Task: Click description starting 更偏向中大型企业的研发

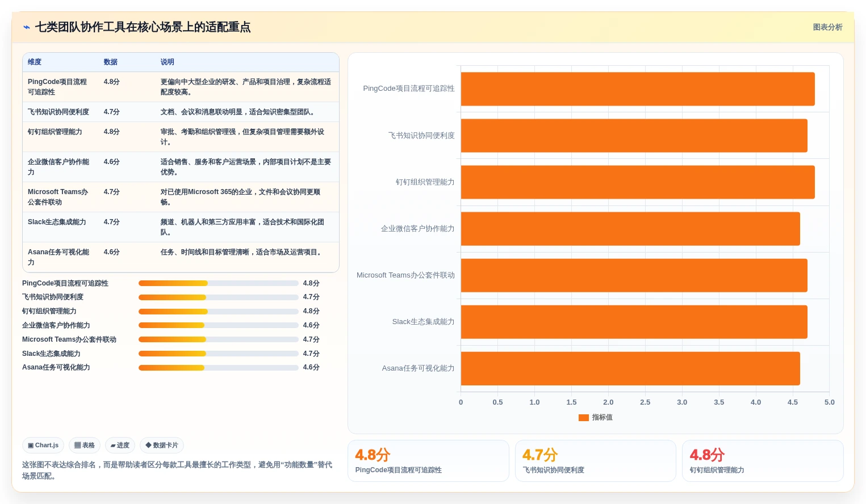Action: pyautogui.click(x=246, y=87)
